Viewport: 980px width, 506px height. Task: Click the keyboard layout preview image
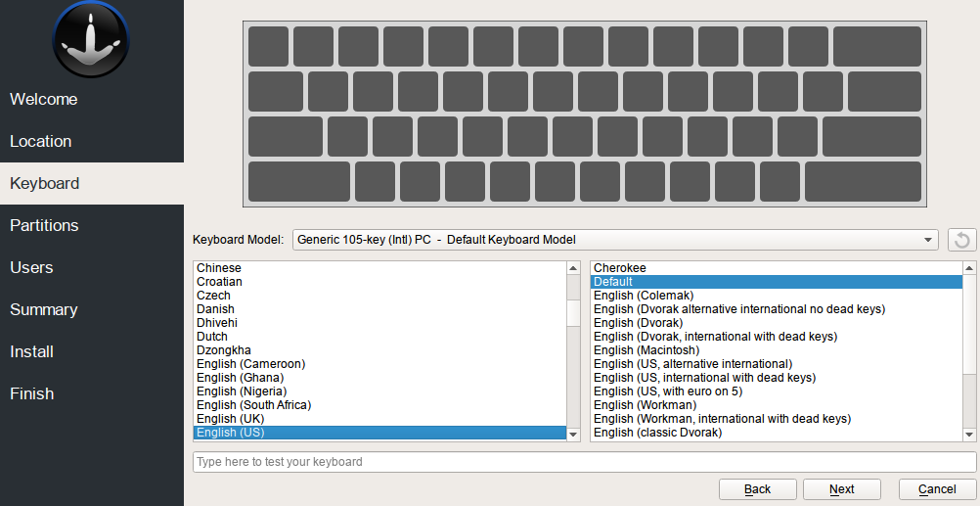click(x=584, y=114)
